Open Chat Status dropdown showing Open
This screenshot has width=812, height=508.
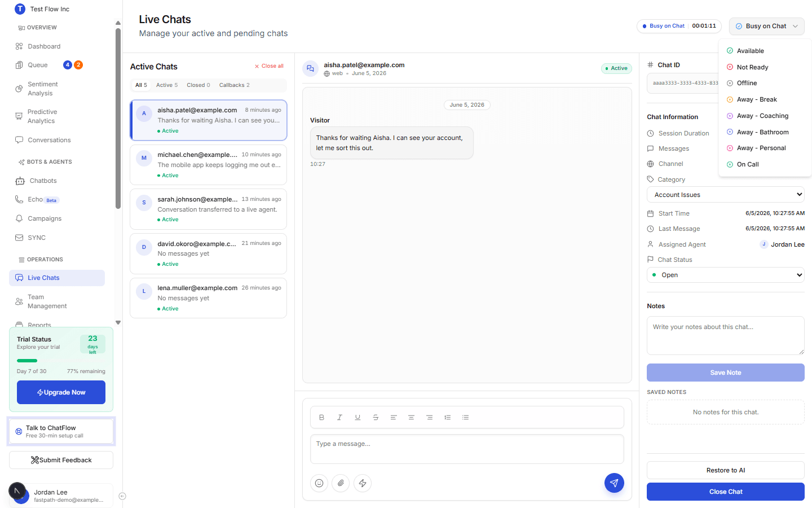[x=726, y=275]
